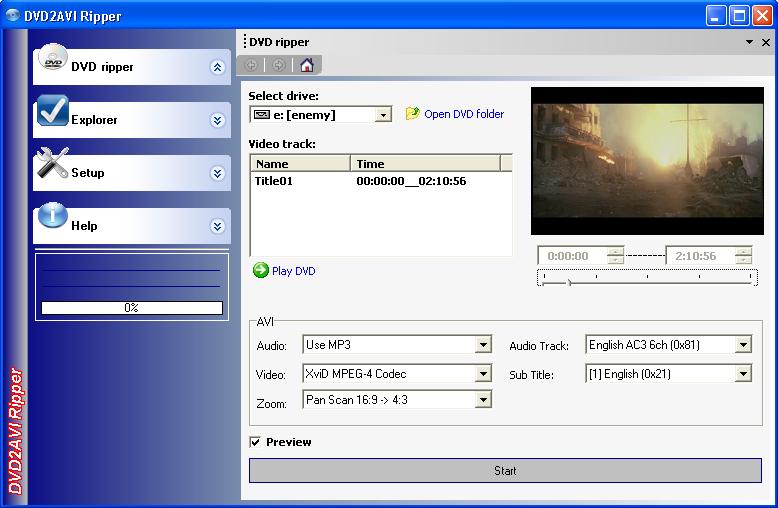The image size is (778, 508).
Task: Click the Open DVD folder link
Action: point(464,114)
